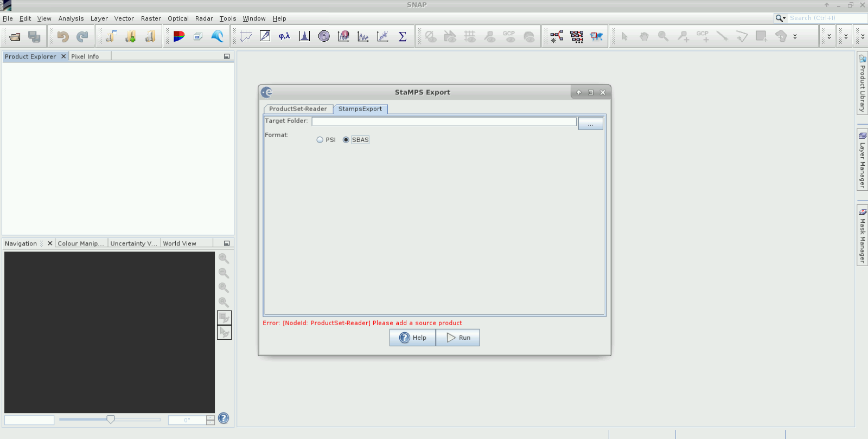Open Product Library side panel
Image resolution: width=868 pixels, height=439 pixels.
pos(862,83)
